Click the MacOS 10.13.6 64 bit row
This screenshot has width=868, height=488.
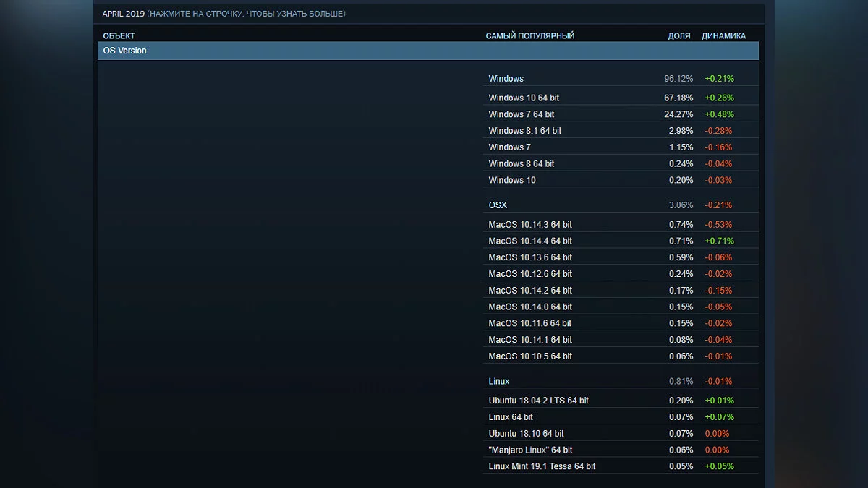point(621,257)
